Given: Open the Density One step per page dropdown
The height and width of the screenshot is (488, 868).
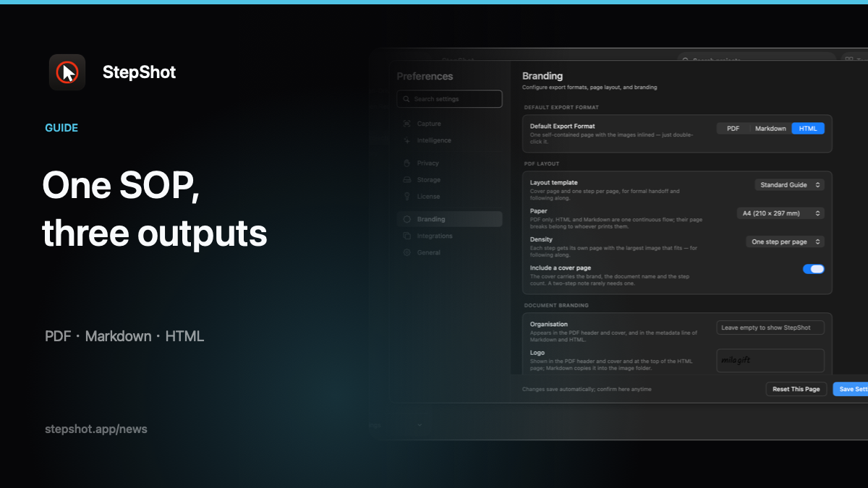Looking at the screenshot, I should [x=785, y=241].
